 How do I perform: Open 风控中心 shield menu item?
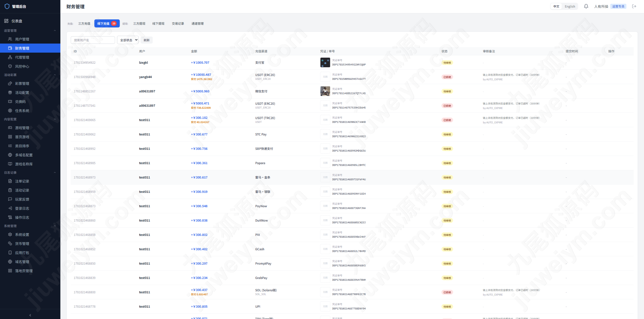click(x=30, y=66)
